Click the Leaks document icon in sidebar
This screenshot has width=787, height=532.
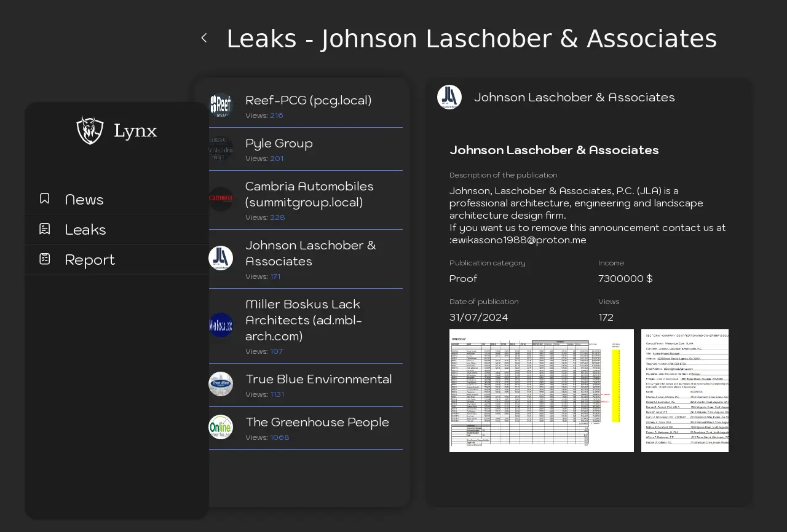click(45, 229)
